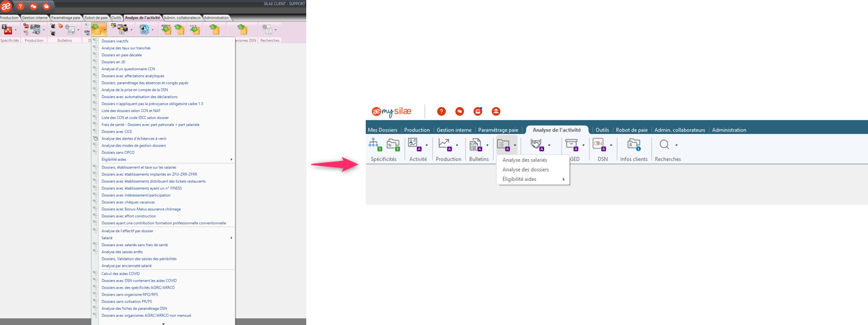This screenshot has height=325, width=868.
Task: Expand the handshake icon dropdown arrow
Action: (549, 145)
